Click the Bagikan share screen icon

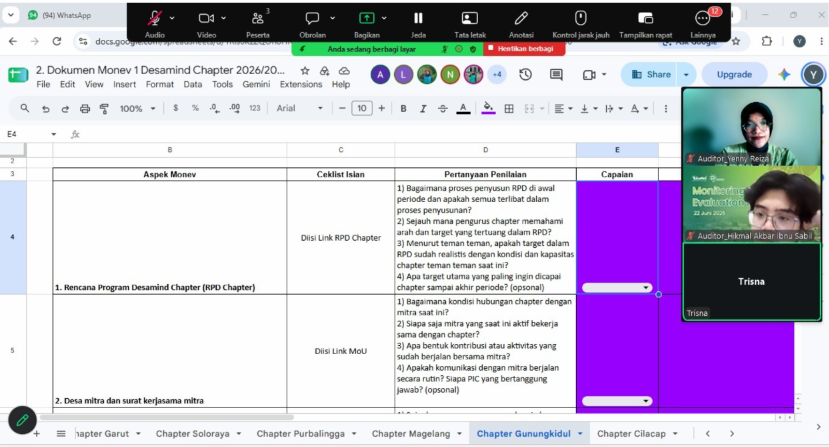pos(366,19)
